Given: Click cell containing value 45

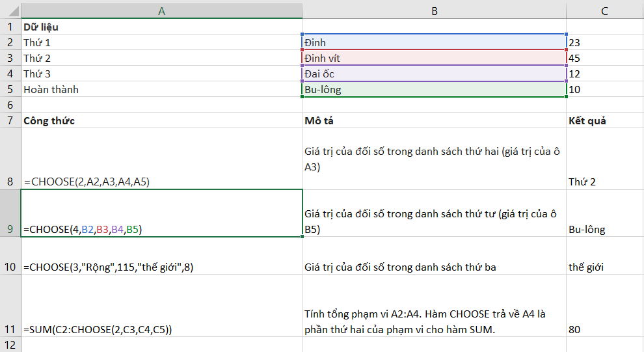Looking at the screenshot, I should tap(604, 58).
